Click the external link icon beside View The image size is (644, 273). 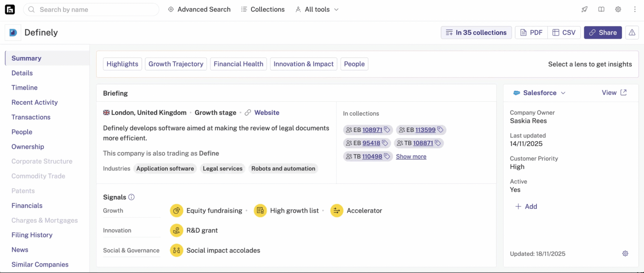pos(623,92)
